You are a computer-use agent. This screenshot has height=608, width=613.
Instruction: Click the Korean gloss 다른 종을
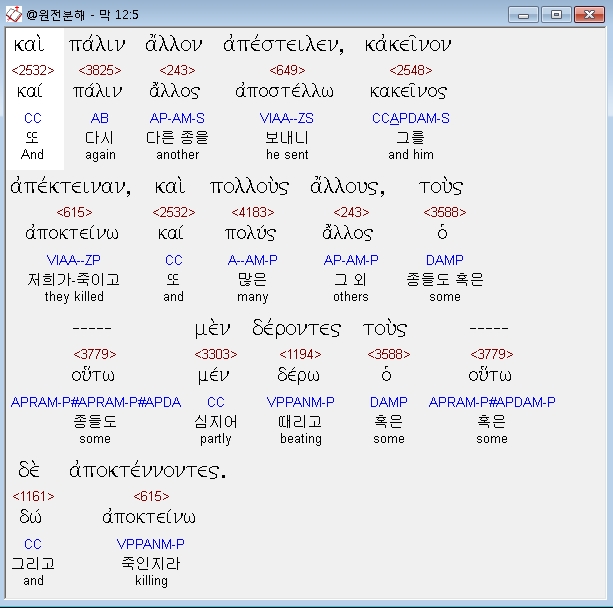tap(177, 138)
